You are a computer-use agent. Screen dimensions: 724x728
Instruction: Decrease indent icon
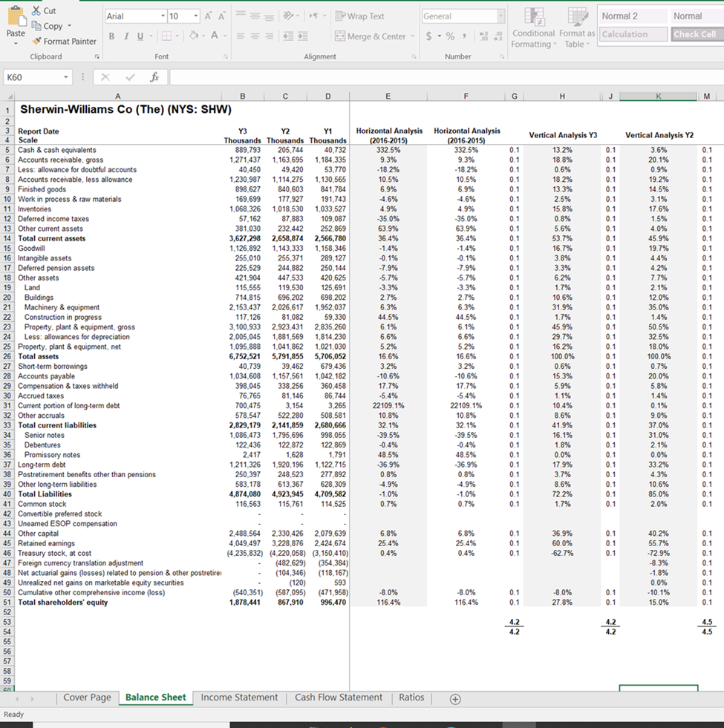pyautogui.click(x=288, y=36)
